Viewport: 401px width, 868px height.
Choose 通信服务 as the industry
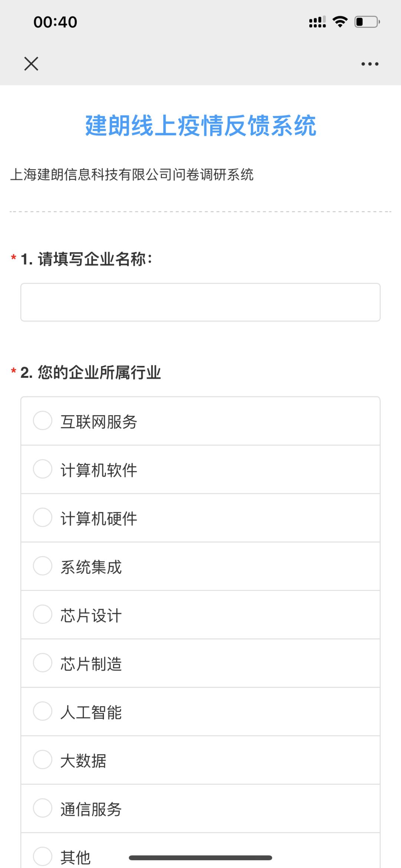(x=43, y=808)
